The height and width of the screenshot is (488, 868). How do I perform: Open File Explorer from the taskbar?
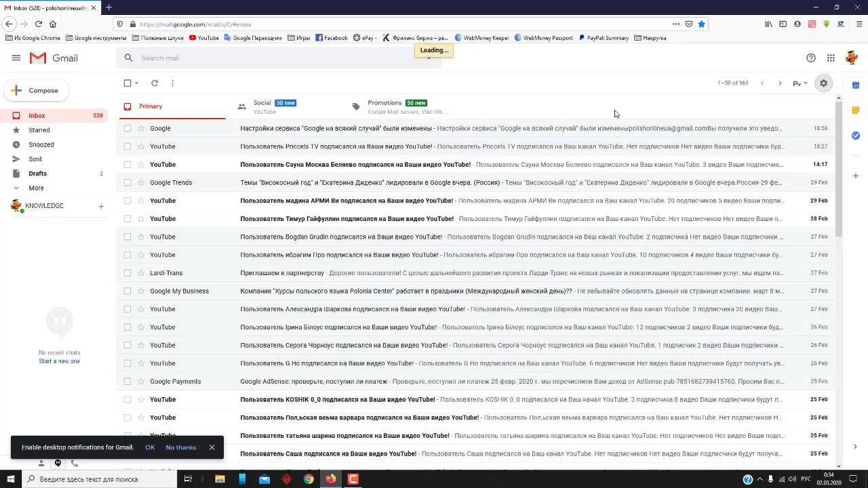pyautogui.click(x=220, y=479)
